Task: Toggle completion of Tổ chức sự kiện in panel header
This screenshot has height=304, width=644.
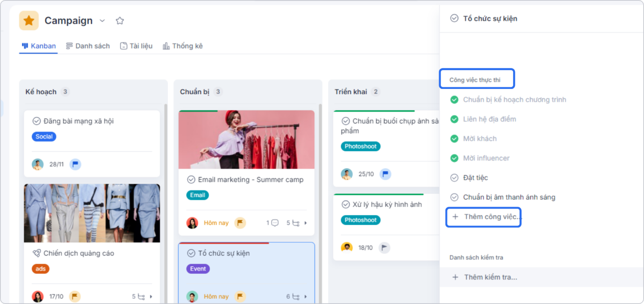Action: point(454,18)
